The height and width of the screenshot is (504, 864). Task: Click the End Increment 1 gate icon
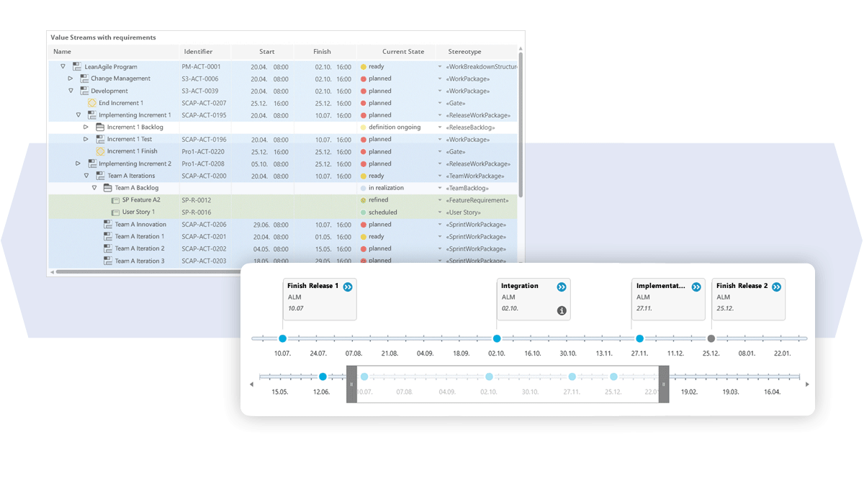[x=92, y=103]
